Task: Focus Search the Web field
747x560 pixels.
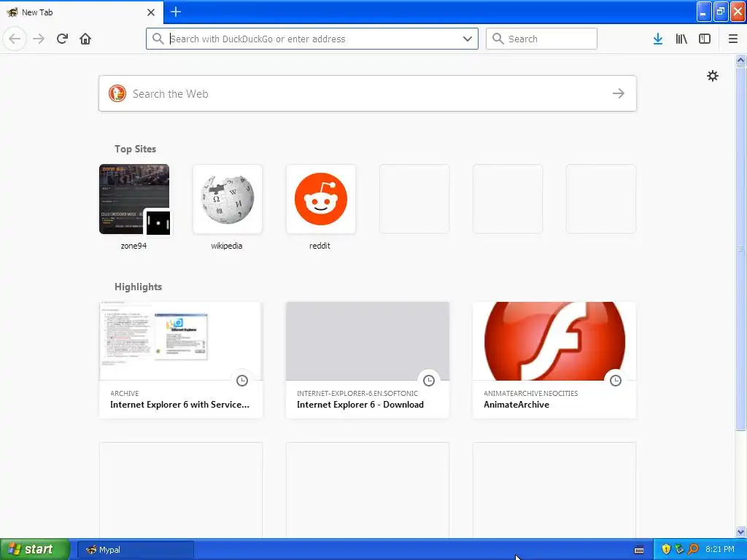Action: coord(368,93)
